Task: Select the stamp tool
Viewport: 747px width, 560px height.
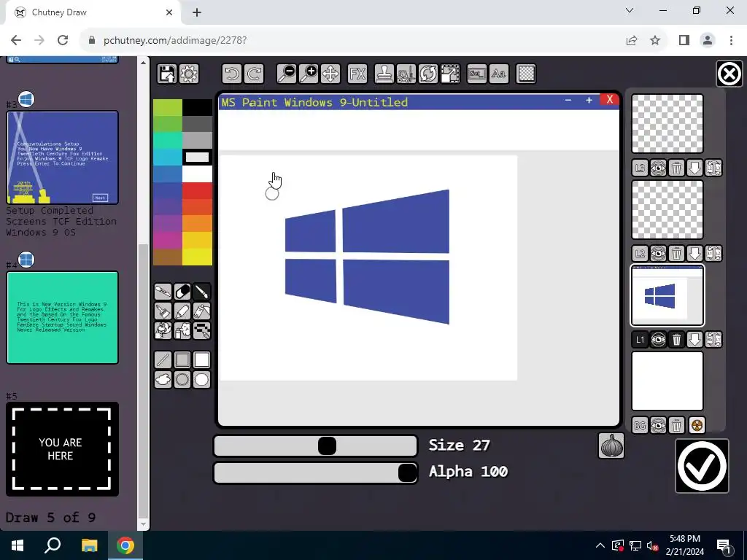Action: pyautogui.click(x=384, y=74)
